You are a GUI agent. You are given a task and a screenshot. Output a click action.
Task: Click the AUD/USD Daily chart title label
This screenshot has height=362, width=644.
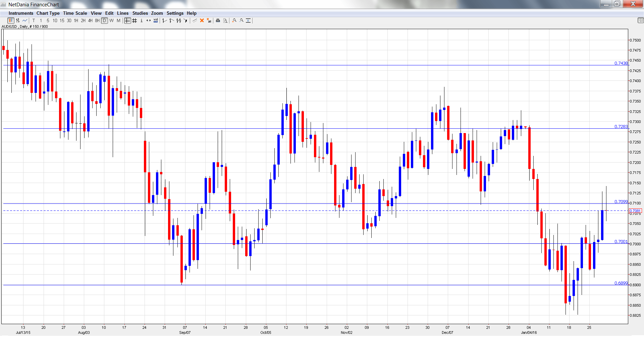[25, 27]
